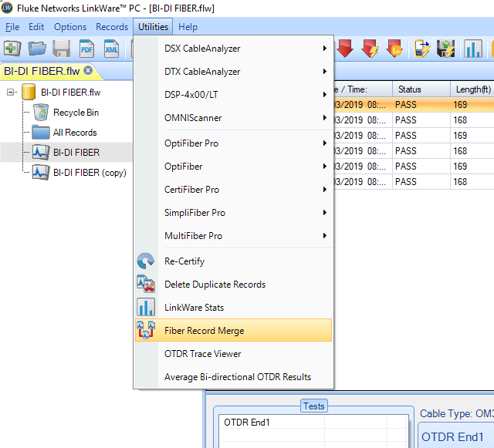The height and width of the screenshot is (448, 494).
Task: Select BI-DI FIBER (copy) tree item
Action: pyautogui.click(x=90, y=173)
